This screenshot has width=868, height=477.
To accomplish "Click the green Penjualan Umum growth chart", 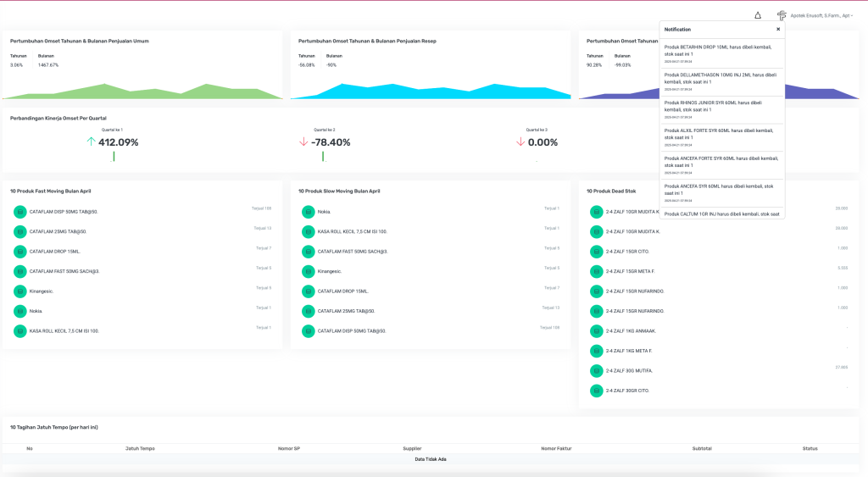I will (142, 91).
